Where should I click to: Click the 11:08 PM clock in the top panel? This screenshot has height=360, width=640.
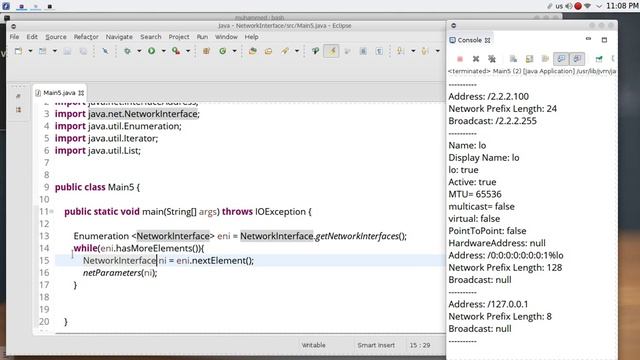click(622, 6)
